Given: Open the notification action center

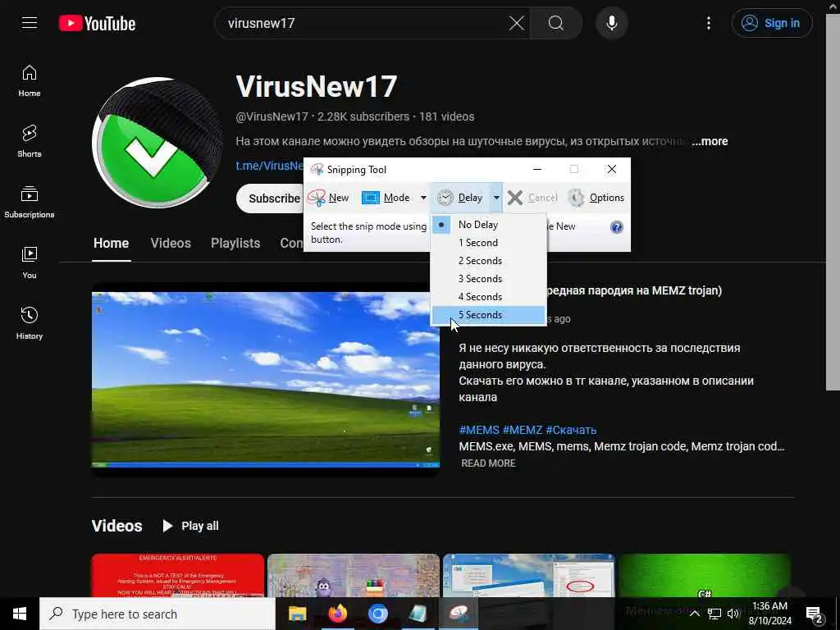Looking at the screenshot, I should (x=815, y=614).
